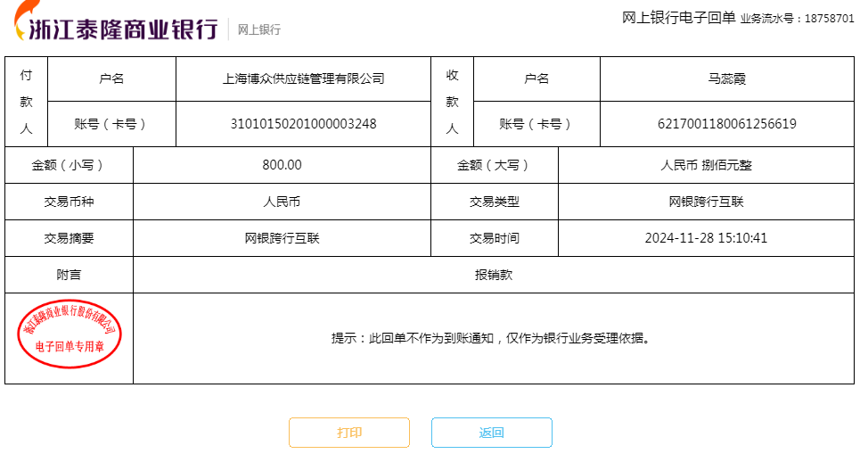Click payee name 马蕊霞
The height and width of the screenshot is (454, 868).
point(726,78)
